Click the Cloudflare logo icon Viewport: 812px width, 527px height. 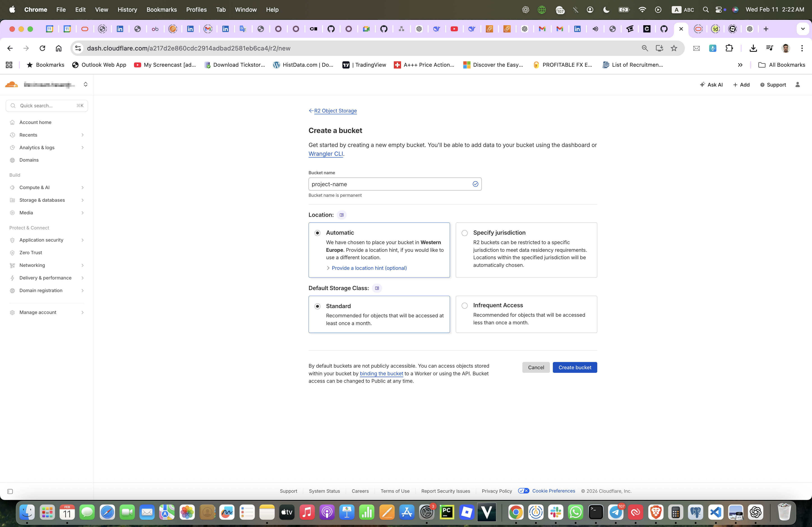point(12,85)
